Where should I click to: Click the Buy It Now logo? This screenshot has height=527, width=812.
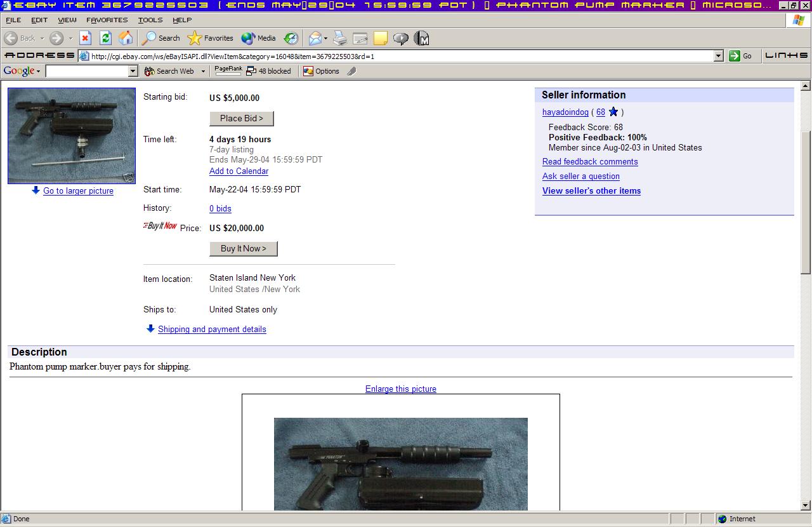coord(160,226)
